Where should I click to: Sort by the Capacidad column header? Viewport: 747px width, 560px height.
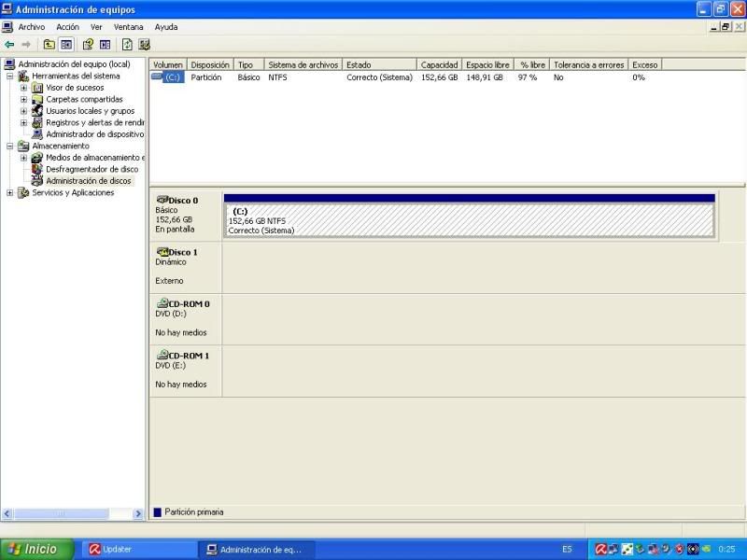click(439, 64)
